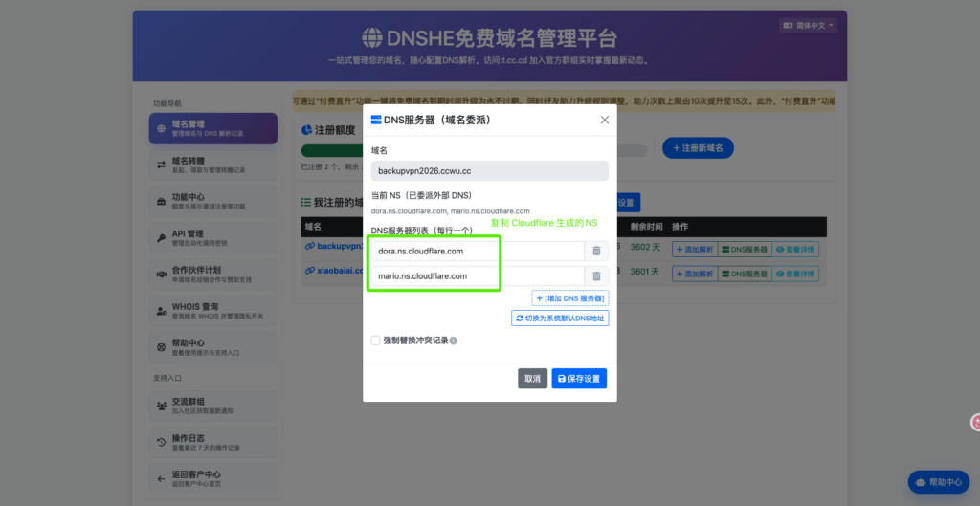Click the toolbox icon of 功能中心
Image resolution: width=980 pixels, height=506 pixels.
[x=161, y=201]
